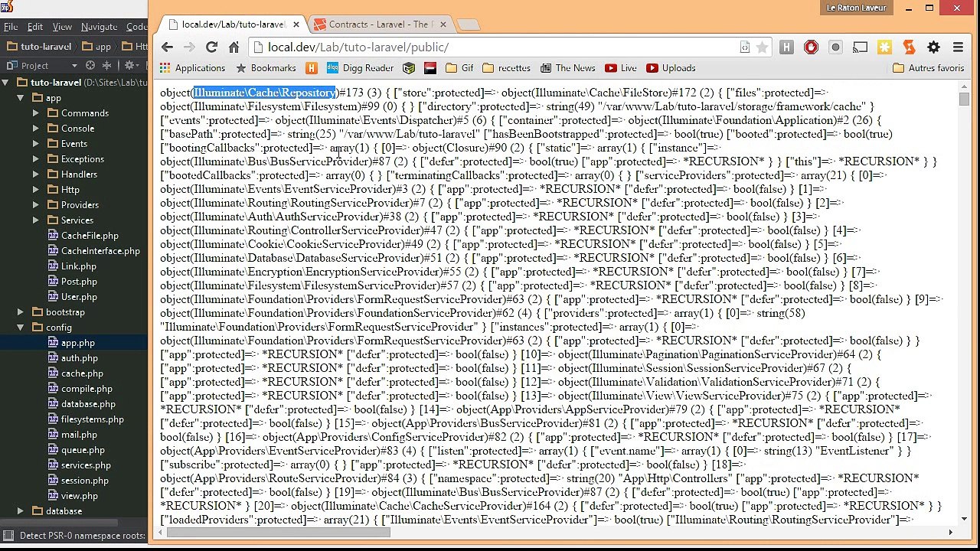Screen dimensions: 980x551
Task: Expand the database folder
Action: point(21,511)
